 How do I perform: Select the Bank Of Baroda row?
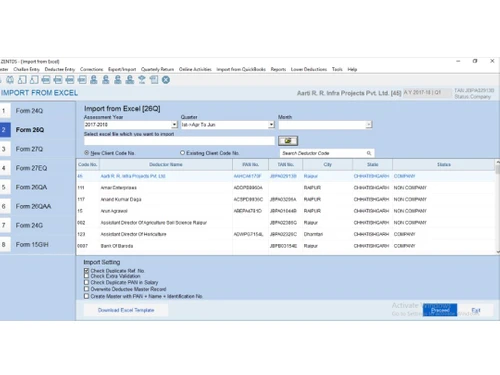point(286,246)
